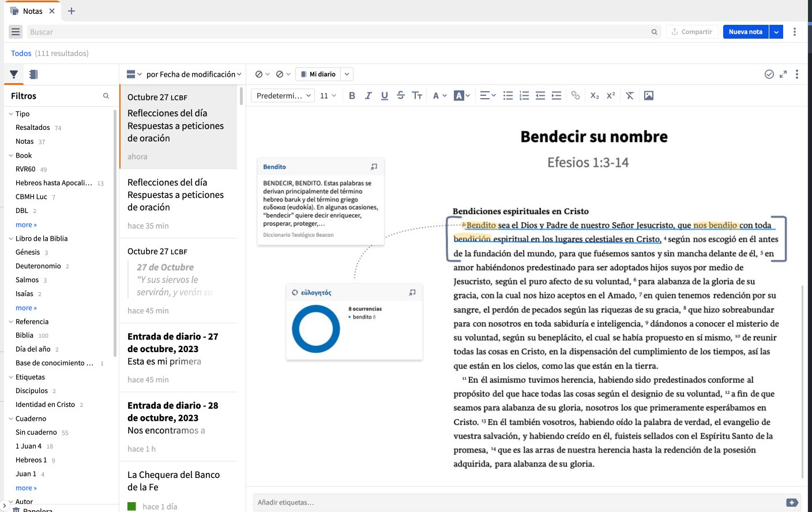Click the Nueva nota button
This screenshot has width=812, height=512.
coord(746,32)
